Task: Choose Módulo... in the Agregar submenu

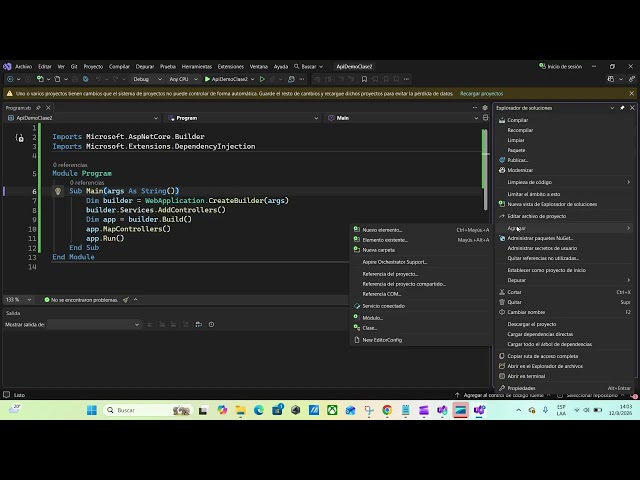Action: (421, 318)
